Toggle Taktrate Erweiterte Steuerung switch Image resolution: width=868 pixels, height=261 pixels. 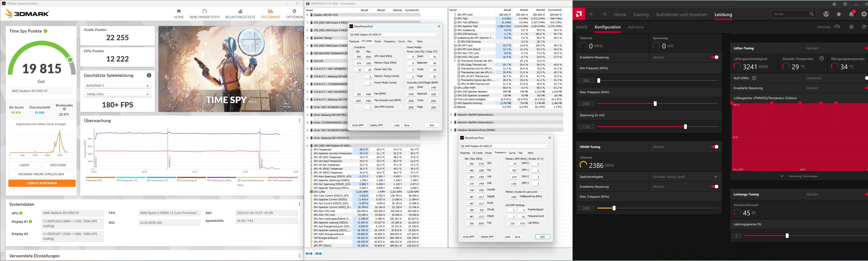715,57
